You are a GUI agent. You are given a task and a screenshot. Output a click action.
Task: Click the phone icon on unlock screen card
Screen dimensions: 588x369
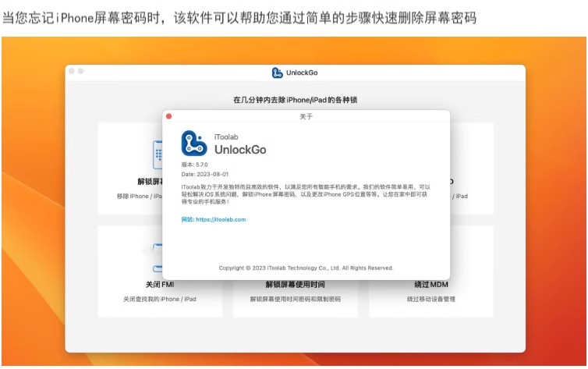157,154
